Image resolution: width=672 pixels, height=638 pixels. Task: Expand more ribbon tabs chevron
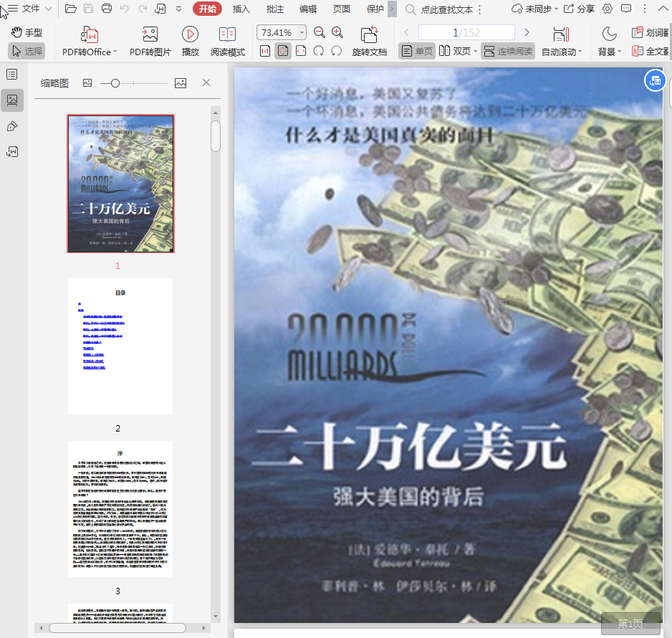pyautogui.click(x=392, y=9)
